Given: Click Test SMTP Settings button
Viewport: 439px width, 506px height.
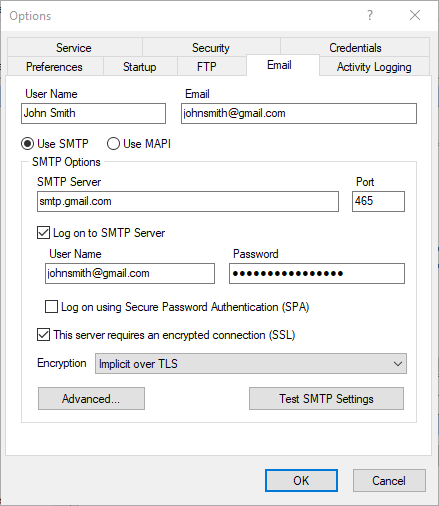Looking at the screenshot, I should [326, 398].
